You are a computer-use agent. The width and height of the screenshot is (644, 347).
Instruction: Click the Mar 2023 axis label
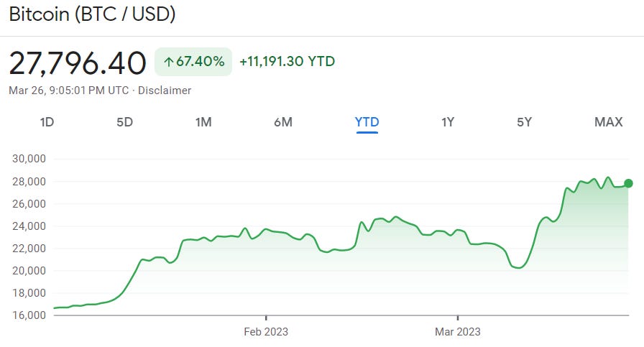pyautogui.click(x=458, y=332)
